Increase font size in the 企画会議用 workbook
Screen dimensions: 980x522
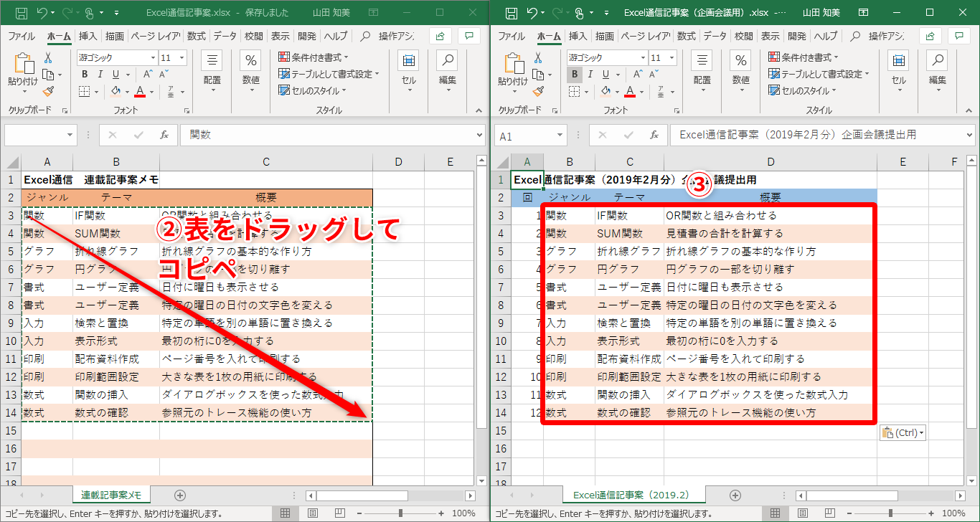pyautogui.click(x=637, y=74)
